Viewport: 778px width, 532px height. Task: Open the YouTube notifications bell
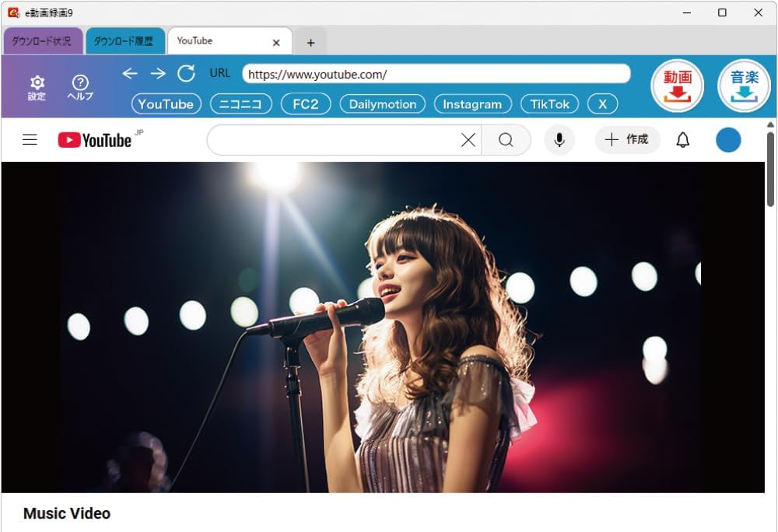[682, 140]
